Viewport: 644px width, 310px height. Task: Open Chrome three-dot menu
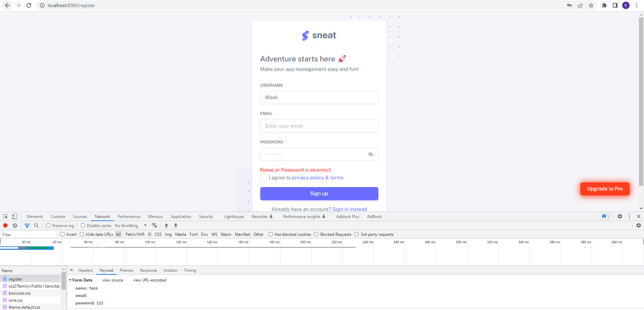[637, 5]
